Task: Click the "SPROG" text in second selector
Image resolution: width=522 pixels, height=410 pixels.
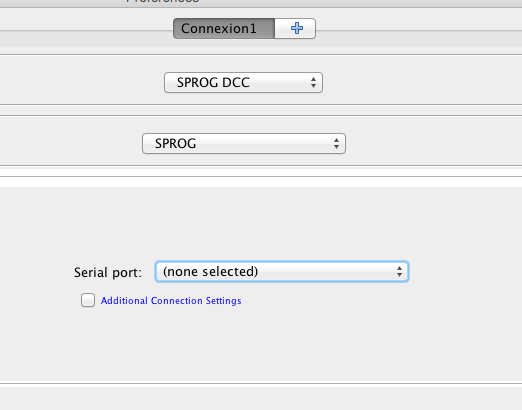Action: tap(175, 144)
